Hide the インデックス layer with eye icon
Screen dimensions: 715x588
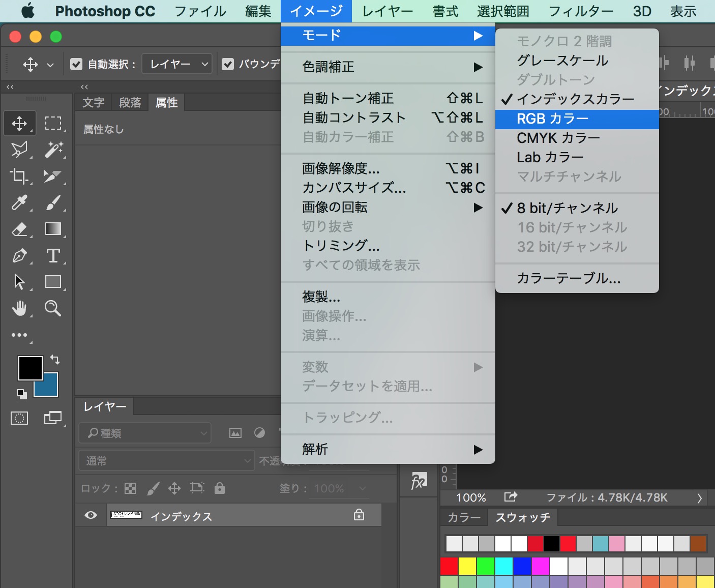click(91, 515)
